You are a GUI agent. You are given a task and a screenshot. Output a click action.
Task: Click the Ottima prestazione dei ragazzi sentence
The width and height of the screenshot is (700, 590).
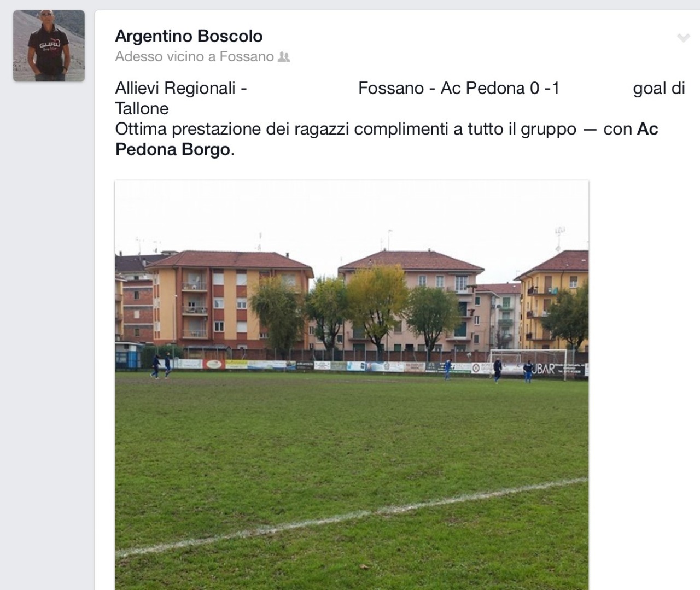coord(346,129)
